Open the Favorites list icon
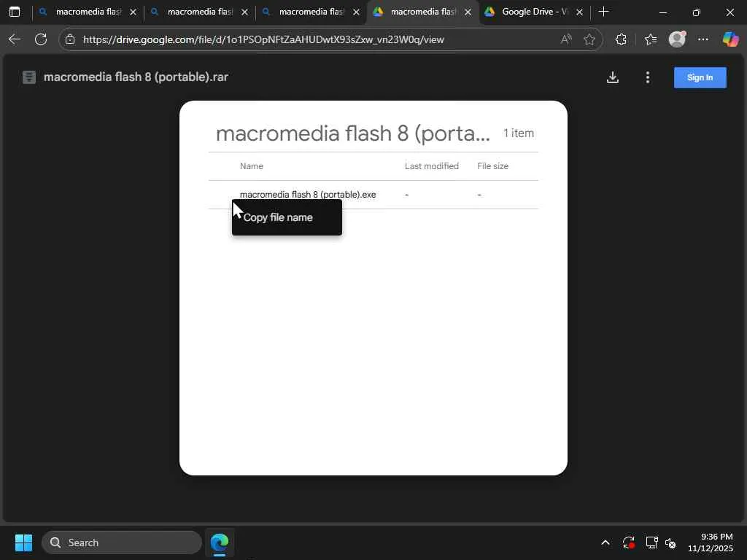This screenshot has height=560, width=747. coord(651,39)
